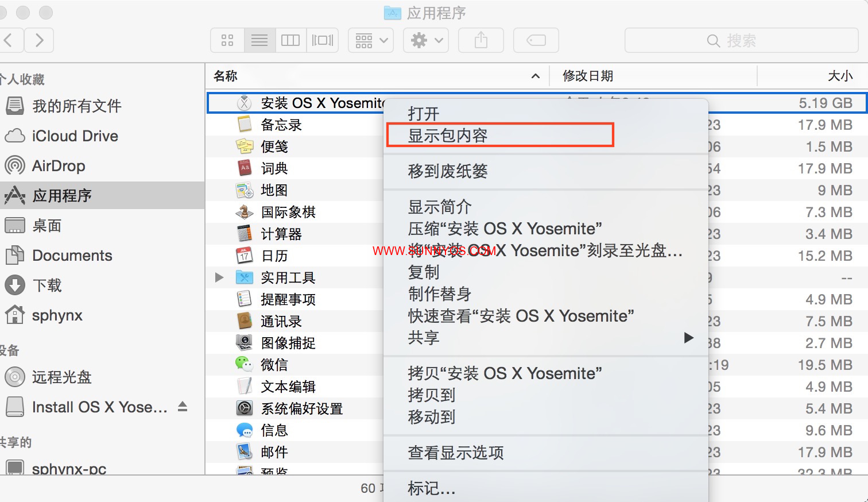Click the edit tags toolbar button

[536, 40]
